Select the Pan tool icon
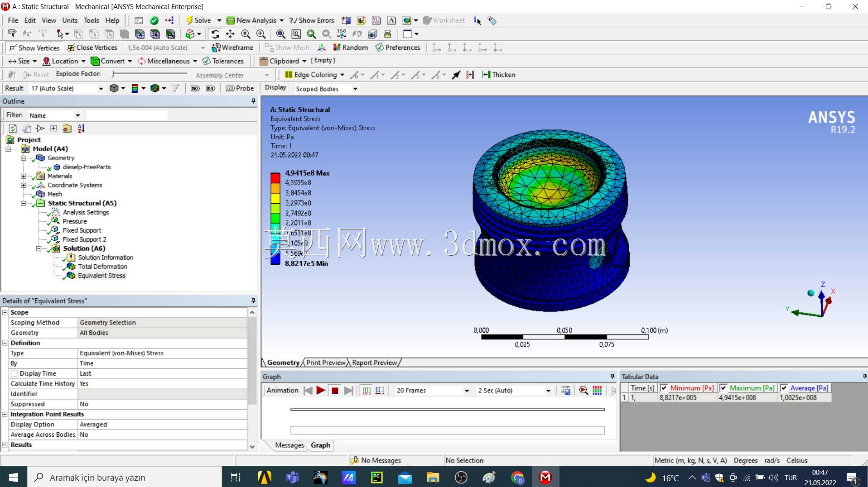The height and width of the screenshot is (487, 868). 230,34
